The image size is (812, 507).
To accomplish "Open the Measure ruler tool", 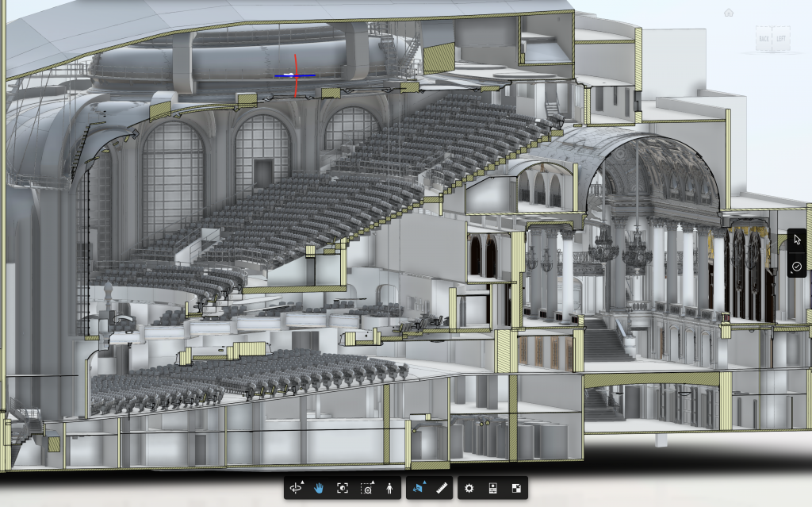I will (443, 489).
